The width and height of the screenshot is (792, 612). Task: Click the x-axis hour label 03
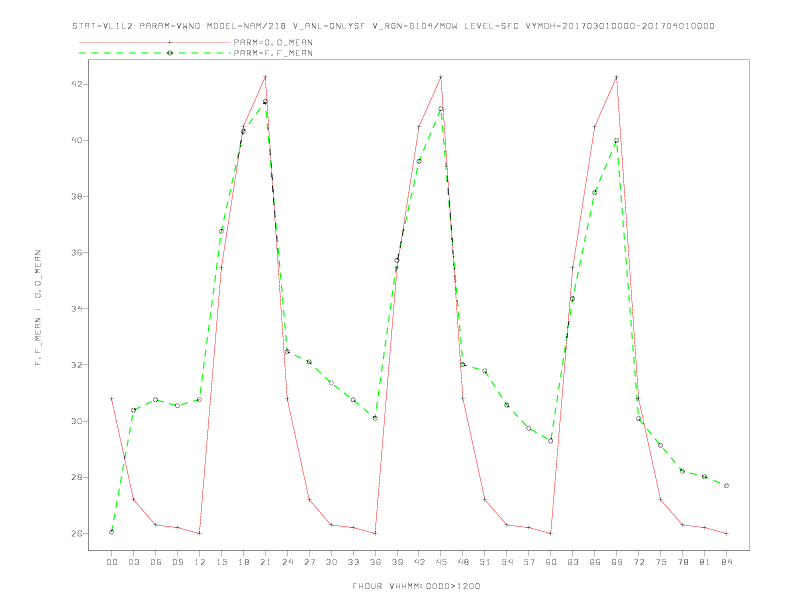tap(133, 562)
